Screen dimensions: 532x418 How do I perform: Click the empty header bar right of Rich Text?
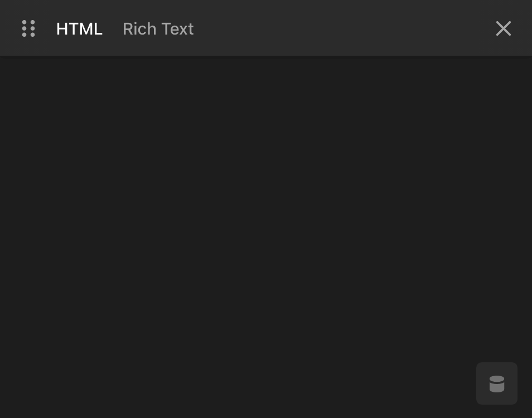[340, 28]
